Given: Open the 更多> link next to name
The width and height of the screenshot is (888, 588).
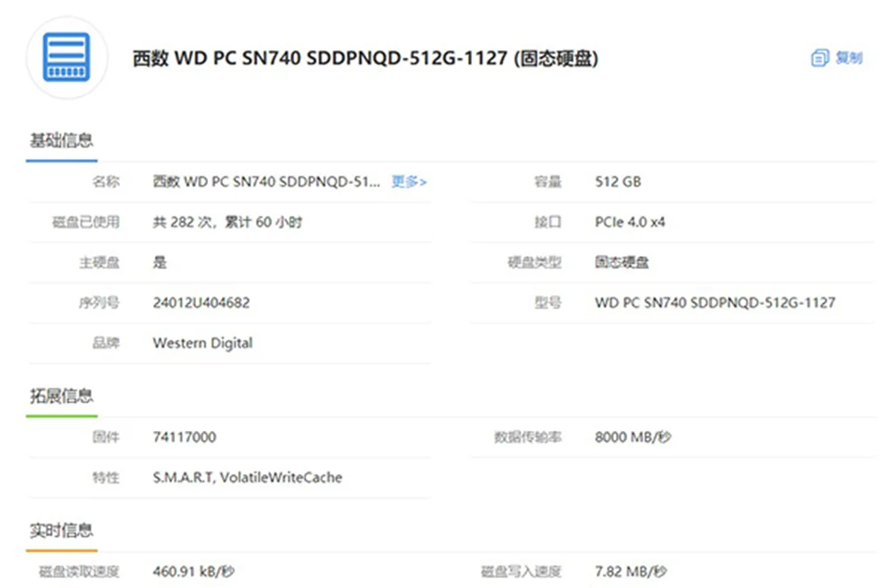Looking at the screenshot, I should [x=409, y=182].
